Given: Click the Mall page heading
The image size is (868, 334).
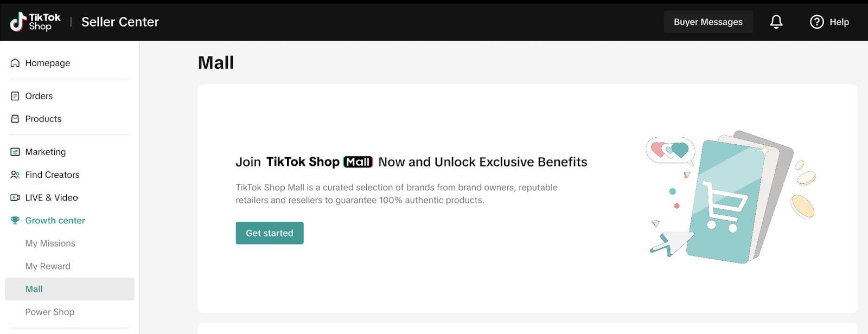Looking at the screenshot, I should pos(215,62).
